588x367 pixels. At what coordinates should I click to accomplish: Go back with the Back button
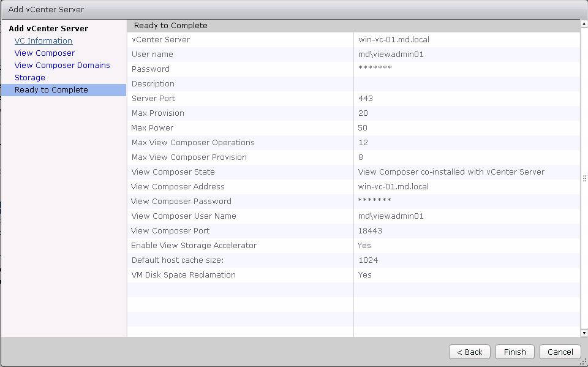tap(469, 352)
